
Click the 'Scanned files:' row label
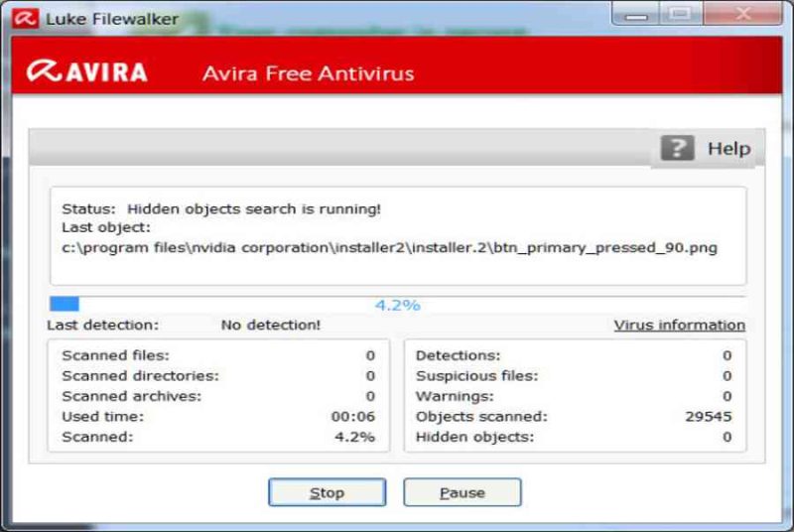point(115,355)
